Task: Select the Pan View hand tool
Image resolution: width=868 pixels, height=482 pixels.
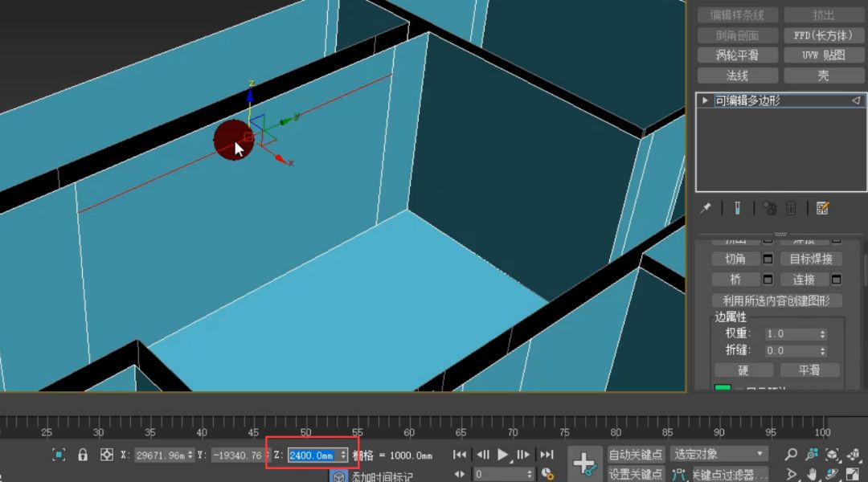Action: tap(812, 474)
